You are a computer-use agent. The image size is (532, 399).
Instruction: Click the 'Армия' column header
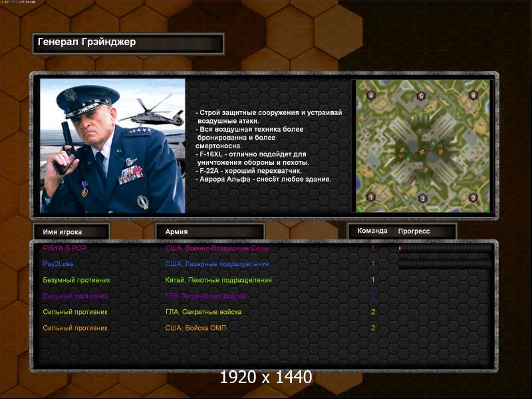coord(210,231)
